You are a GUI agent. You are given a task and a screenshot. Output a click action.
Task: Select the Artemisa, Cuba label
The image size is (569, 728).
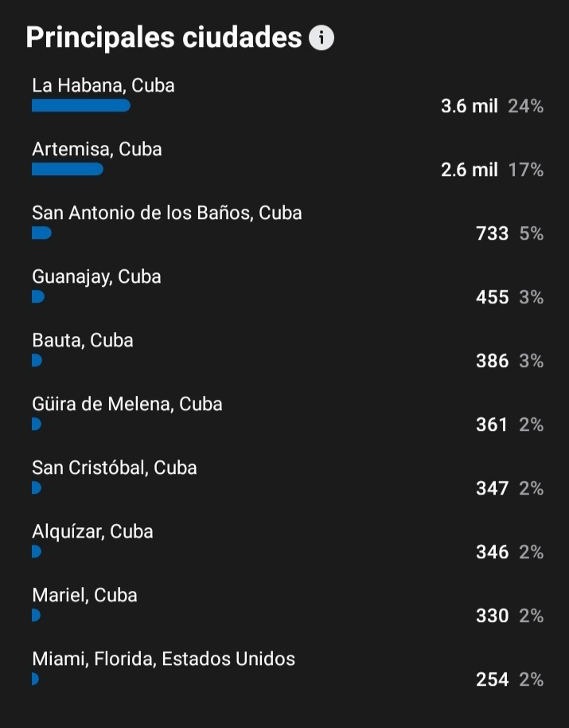(97, 149)
